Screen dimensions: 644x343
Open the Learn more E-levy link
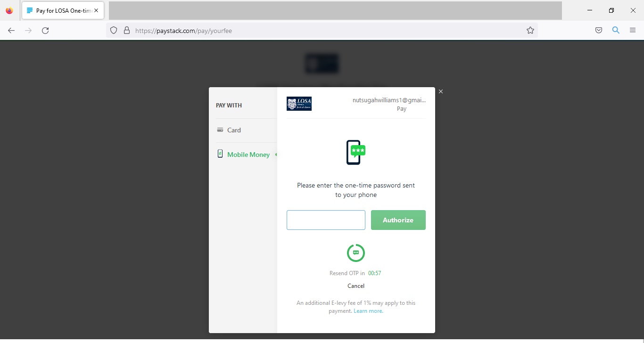point(368,311)
